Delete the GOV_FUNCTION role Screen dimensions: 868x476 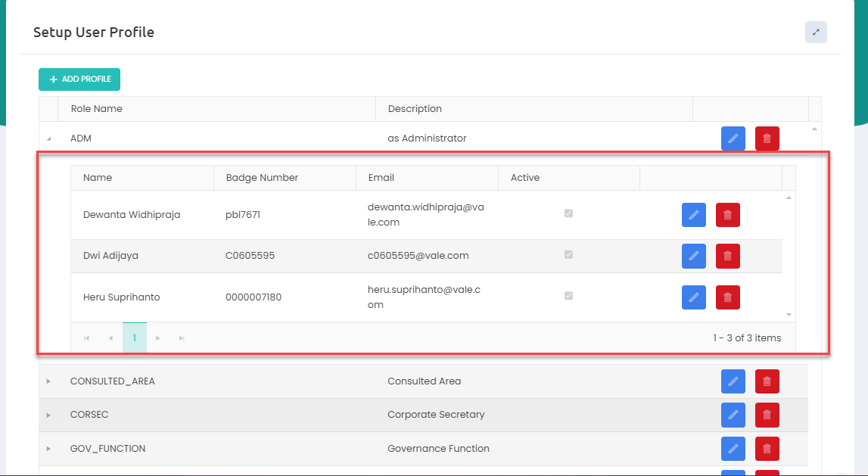767,449
